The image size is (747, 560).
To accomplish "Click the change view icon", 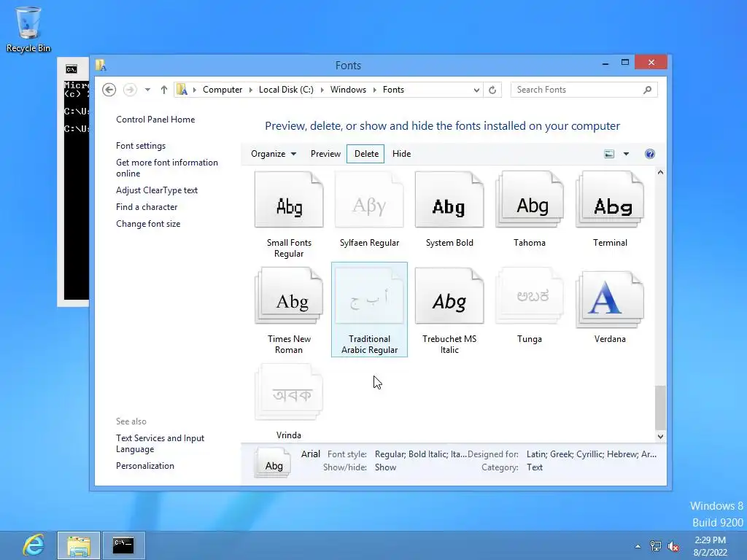I will click(609, 154).
